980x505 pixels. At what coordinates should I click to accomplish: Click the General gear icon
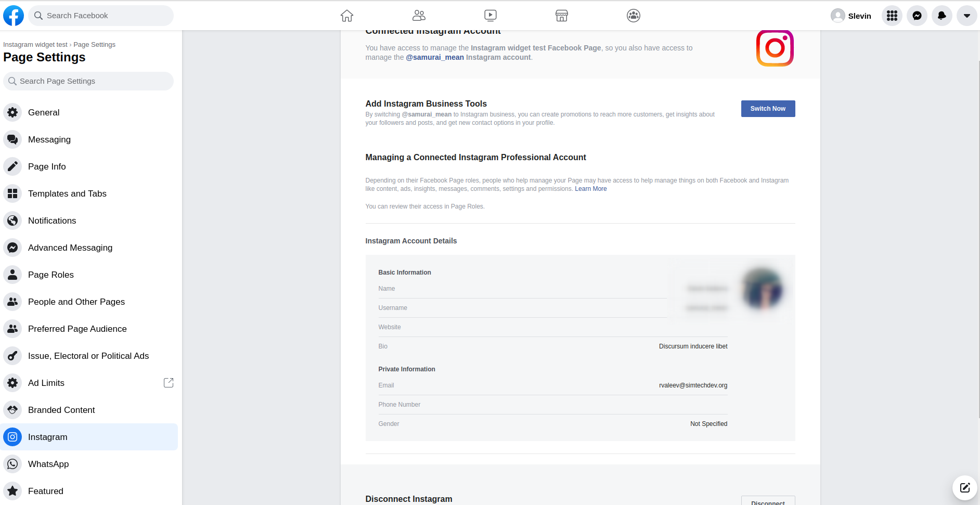coord(12,112)
